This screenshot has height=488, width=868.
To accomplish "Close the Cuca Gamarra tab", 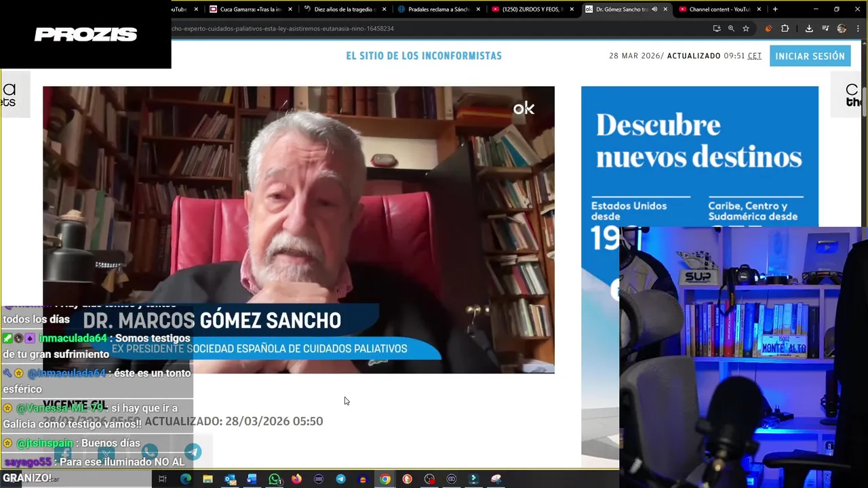I will 290,9.
